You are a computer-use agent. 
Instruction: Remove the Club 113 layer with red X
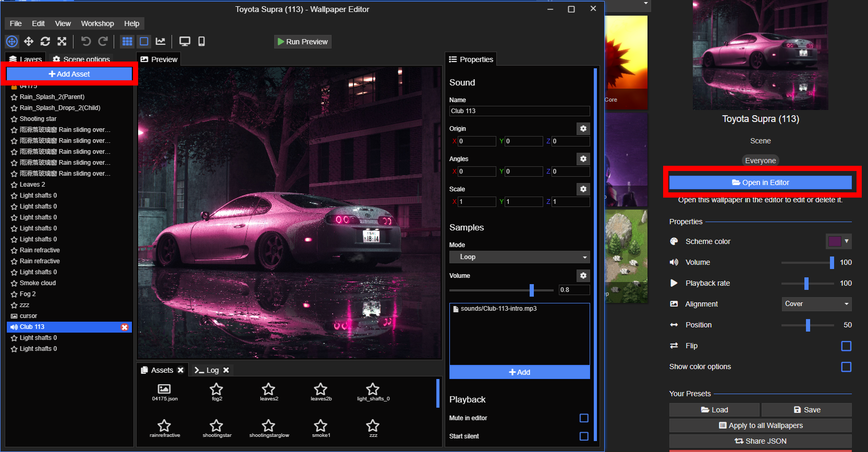(125, 327)
